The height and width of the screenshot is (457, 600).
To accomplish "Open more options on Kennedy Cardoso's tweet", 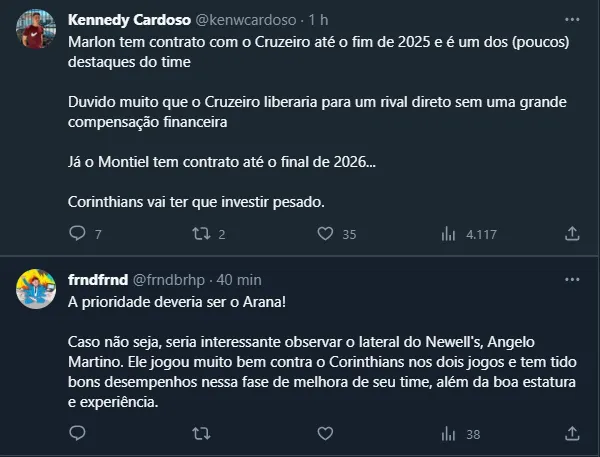I will click(x=571, y=19).
